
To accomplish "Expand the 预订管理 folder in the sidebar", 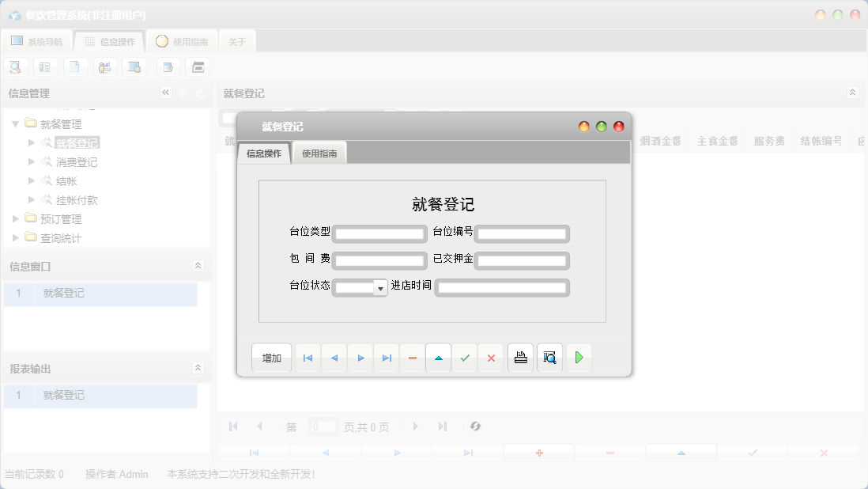I will 15,218.
